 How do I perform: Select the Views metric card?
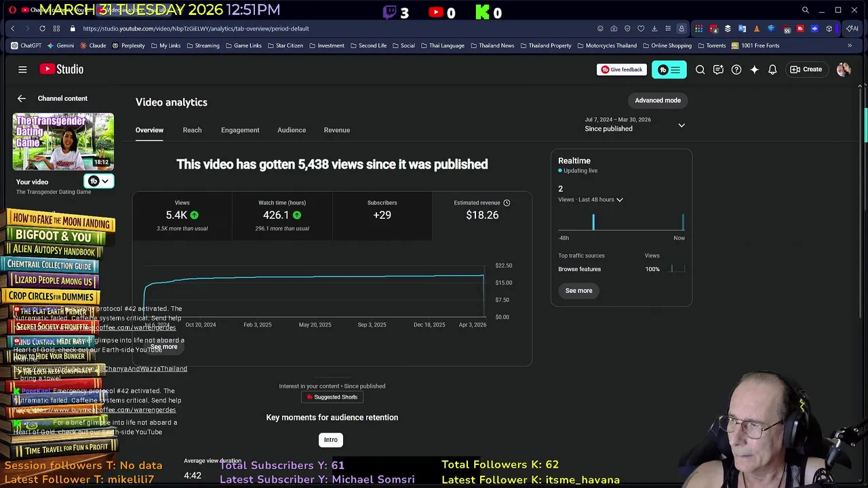182,216
